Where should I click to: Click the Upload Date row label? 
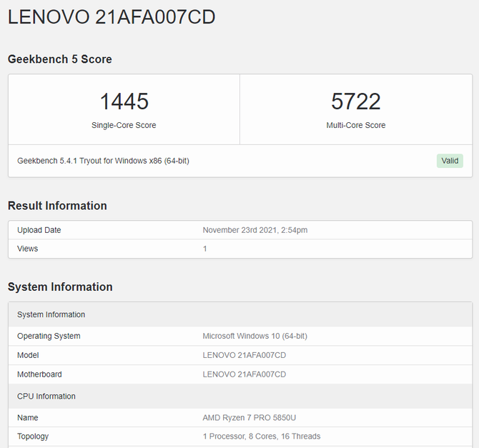pyautogui.click(x=39, y=230)
